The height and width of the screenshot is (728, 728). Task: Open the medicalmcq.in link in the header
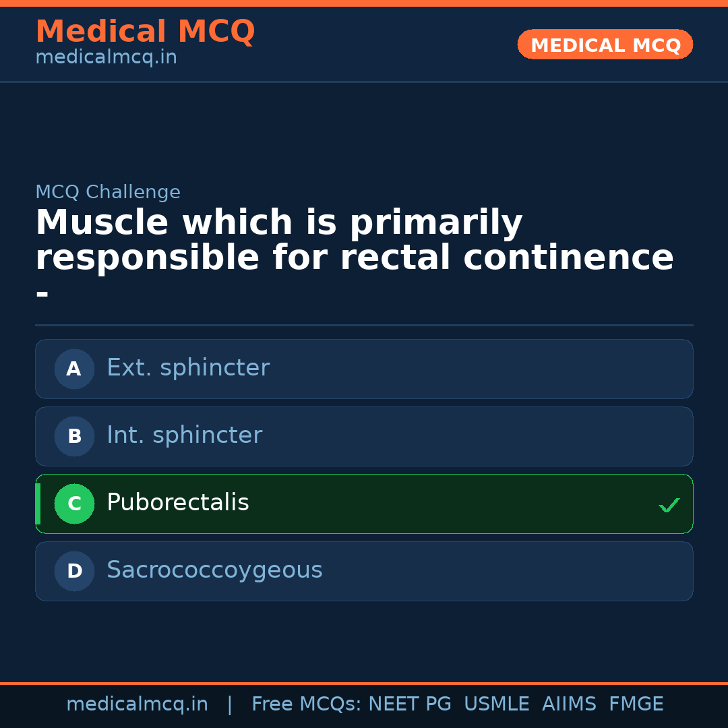[x=106, y=57]
